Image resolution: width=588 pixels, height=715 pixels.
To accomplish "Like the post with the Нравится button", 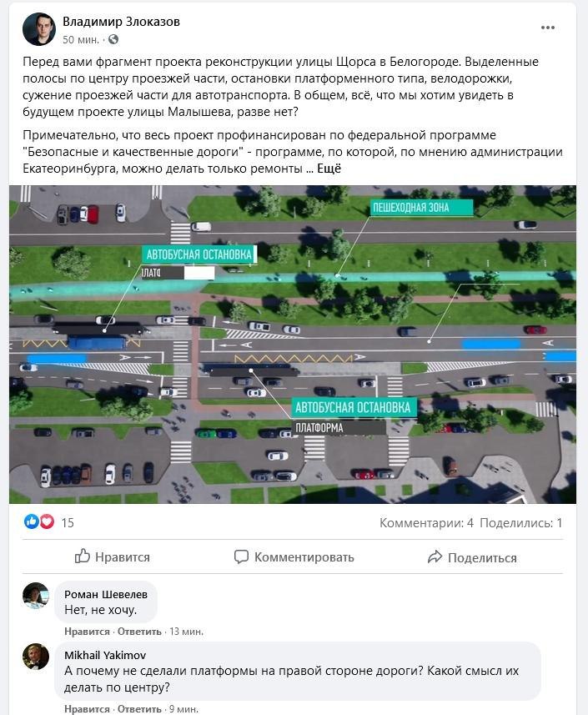I will point(112,556).
